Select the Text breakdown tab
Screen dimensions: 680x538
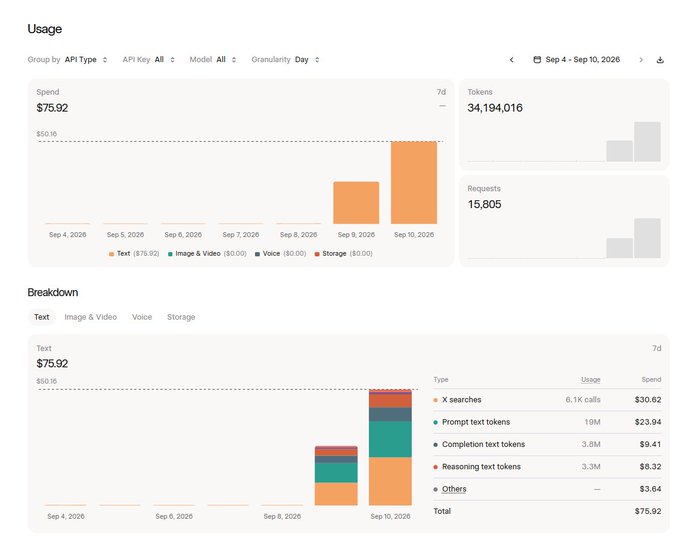tap(42, 317)
